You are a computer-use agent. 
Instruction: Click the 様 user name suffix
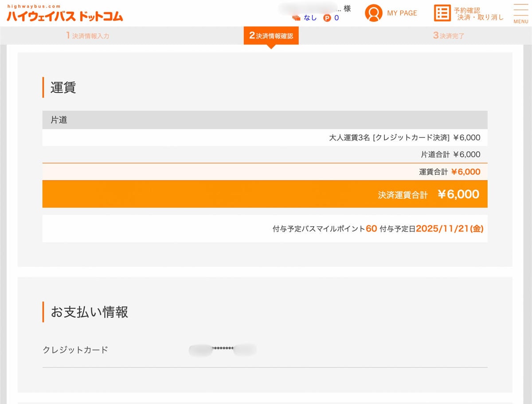tap(347, 8)
